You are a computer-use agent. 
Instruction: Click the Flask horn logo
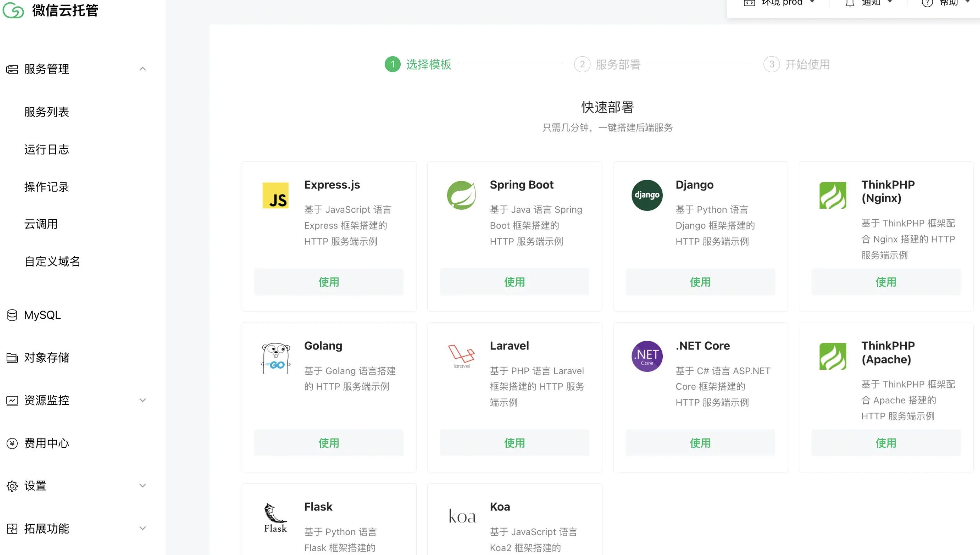(x=275, y=518)
